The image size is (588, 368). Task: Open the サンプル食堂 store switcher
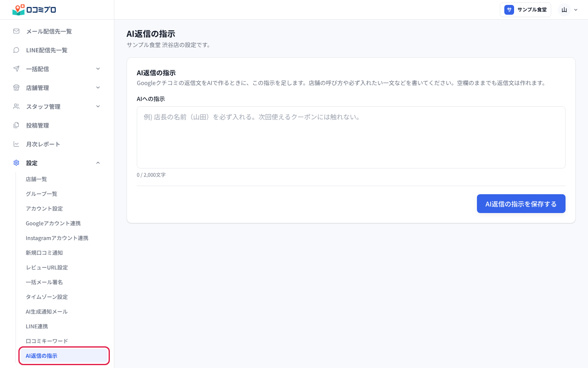[526, 10]
